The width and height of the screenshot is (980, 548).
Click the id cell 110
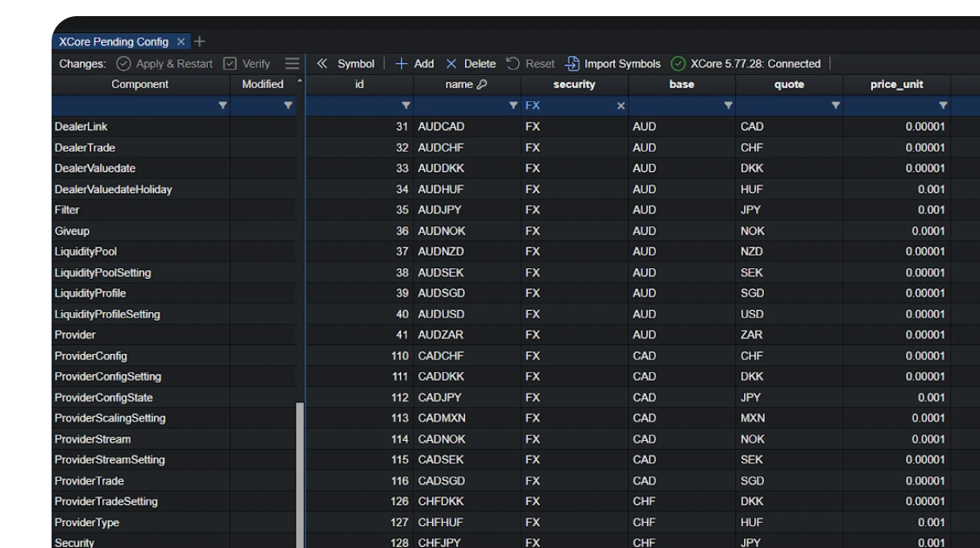[359, 355]
